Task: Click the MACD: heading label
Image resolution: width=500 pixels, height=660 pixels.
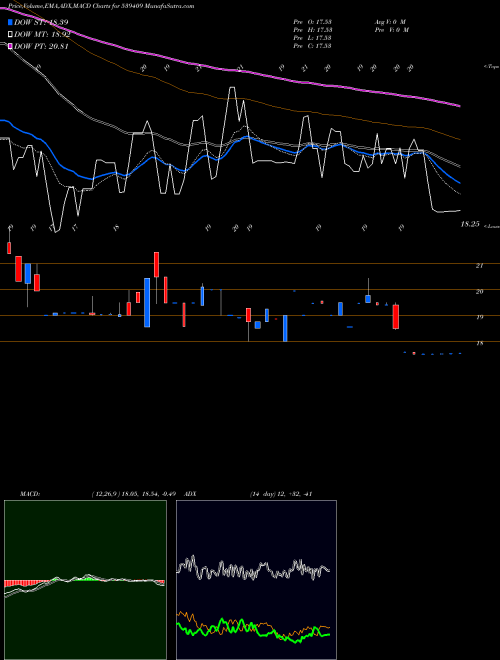Action: pyautogui.click(x=29, y=494)
